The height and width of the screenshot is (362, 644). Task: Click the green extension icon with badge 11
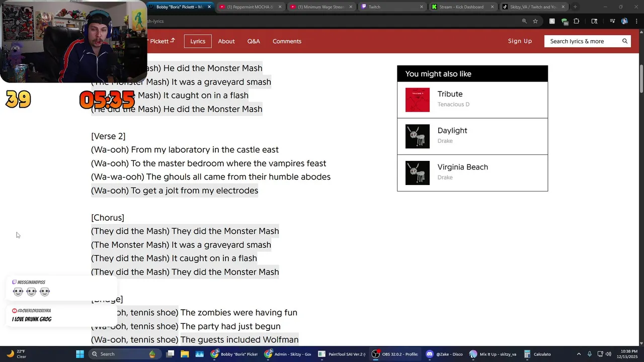point(565,22)
